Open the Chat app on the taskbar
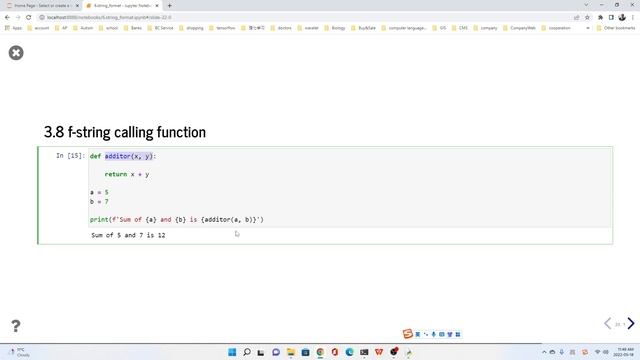The image size is (640, 360). tap(276, 352)
